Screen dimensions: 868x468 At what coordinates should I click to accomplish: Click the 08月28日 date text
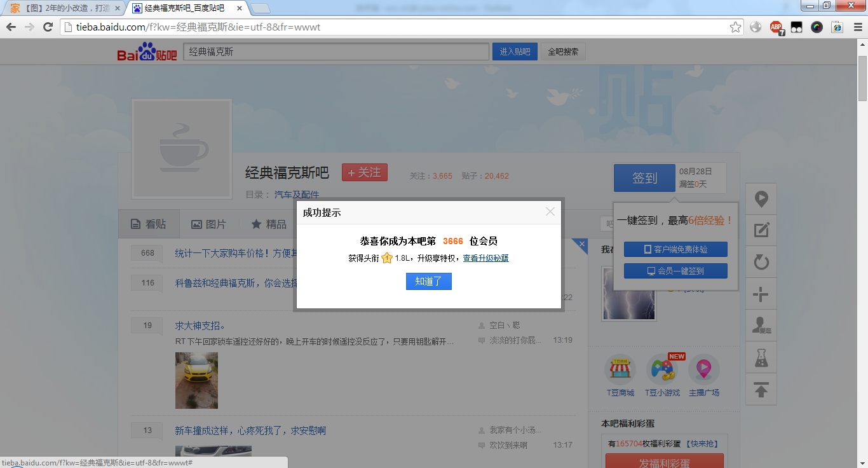coord(696,172)
